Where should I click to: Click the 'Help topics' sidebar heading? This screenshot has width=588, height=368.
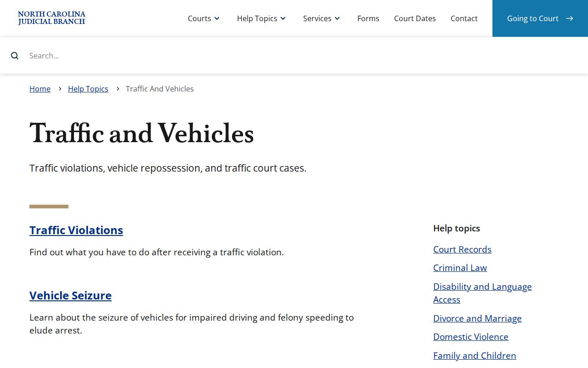click(x=457, y=228)
